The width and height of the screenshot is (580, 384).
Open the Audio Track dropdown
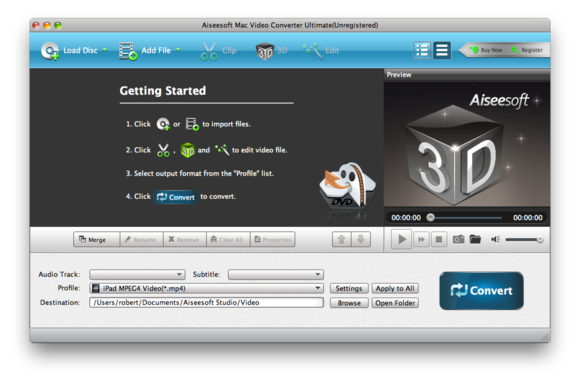137,274
